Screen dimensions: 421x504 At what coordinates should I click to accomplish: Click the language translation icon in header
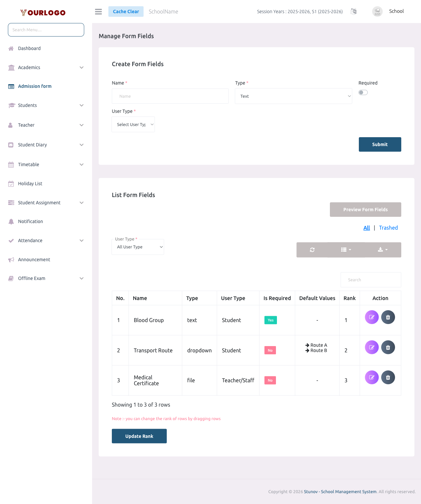coord(354,12)
